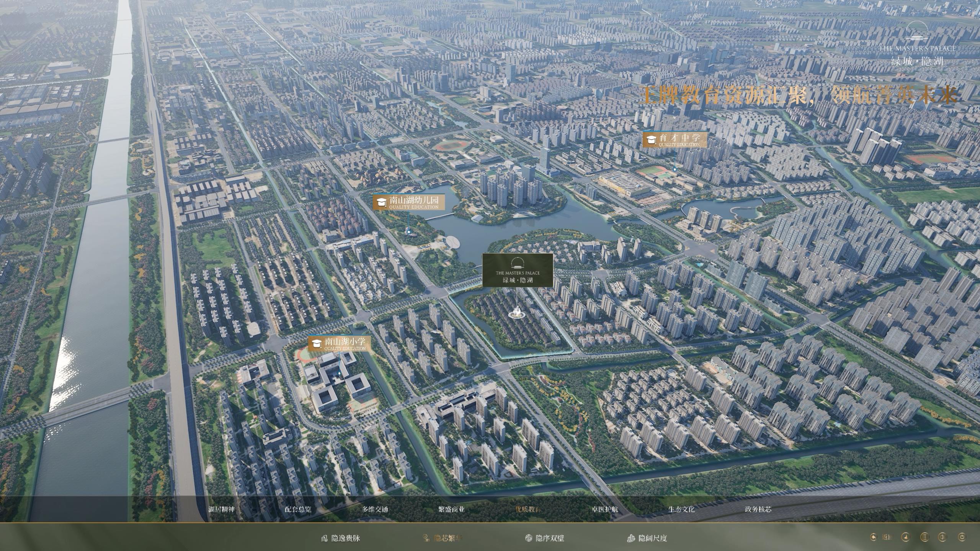This screenshot has height=551, width=980.
Task: Click the 南山湖小学 graduation cap icon
Action: [x=316, y=343]
